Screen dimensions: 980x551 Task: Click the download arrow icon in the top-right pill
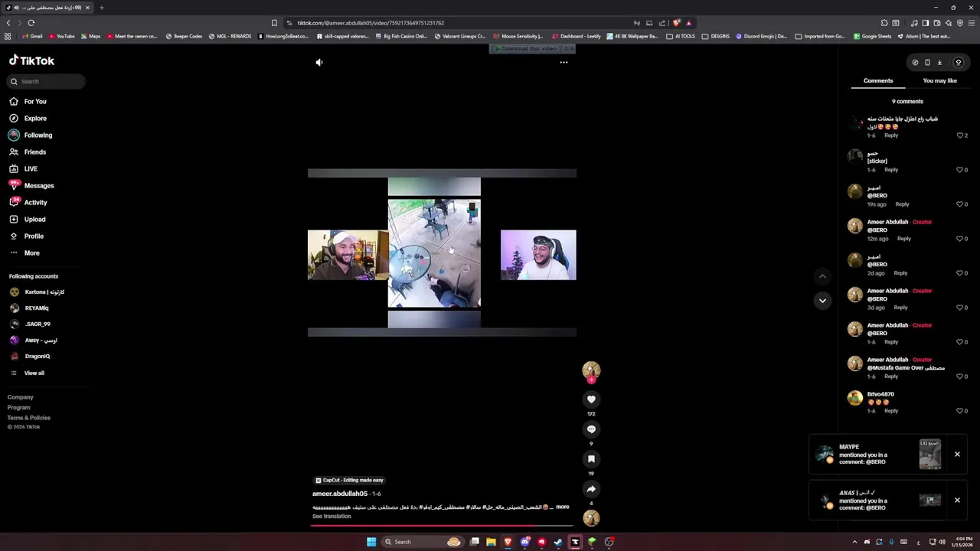click(939, 63)
